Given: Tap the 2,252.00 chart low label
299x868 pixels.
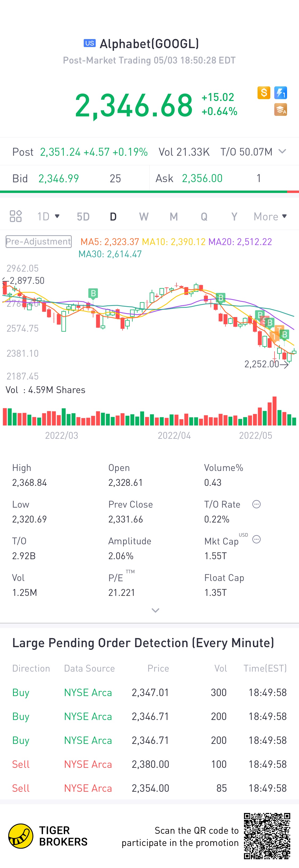Looking at the screenshot, I should point(262,364).
